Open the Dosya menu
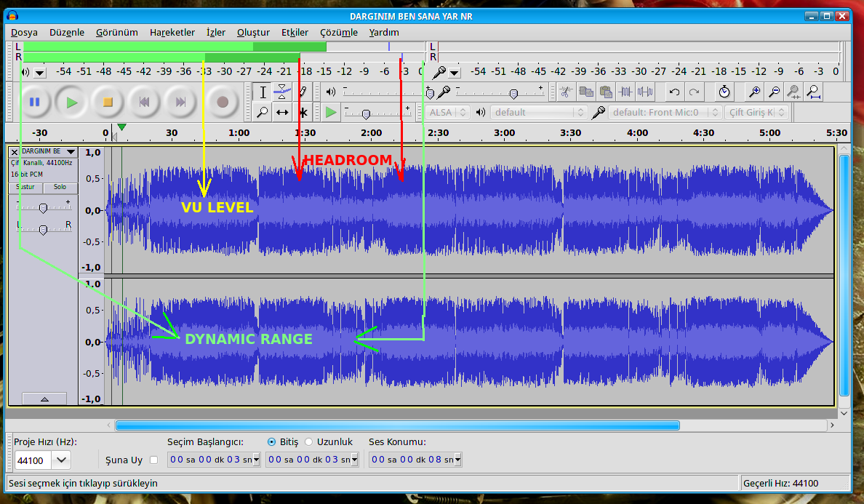864x504 pixels. pyautogui.click(x=24, y=32)
